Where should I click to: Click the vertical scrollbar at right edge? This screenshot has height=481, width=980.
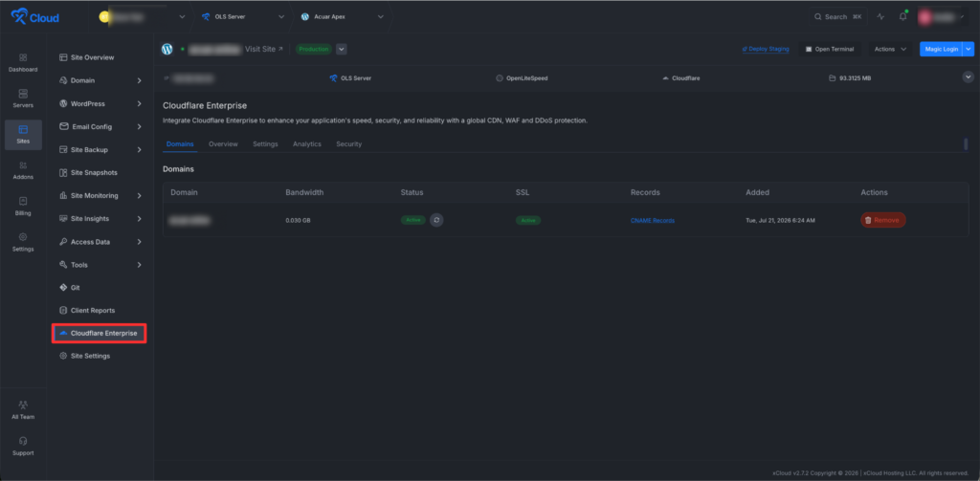966,144
